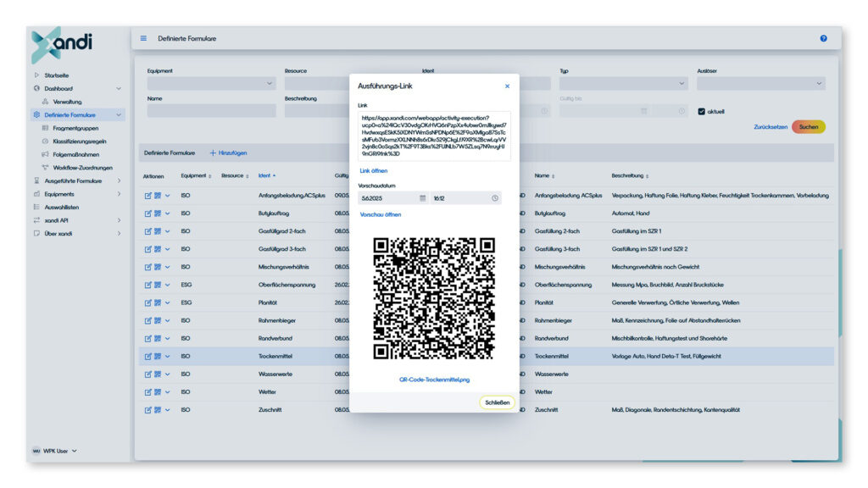Close the Ausführungs-Link dialog with X
The image size is (868, 488).
507,86
